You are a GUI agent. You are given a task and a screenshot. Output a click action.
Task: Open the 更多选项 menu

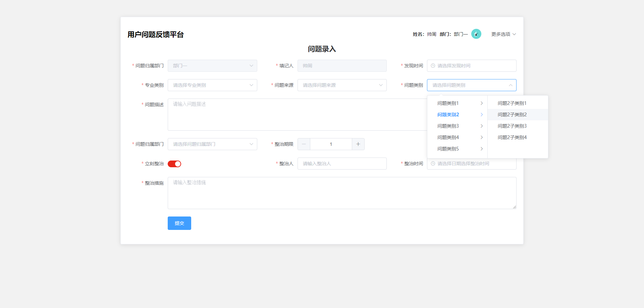tap(503, 34)
